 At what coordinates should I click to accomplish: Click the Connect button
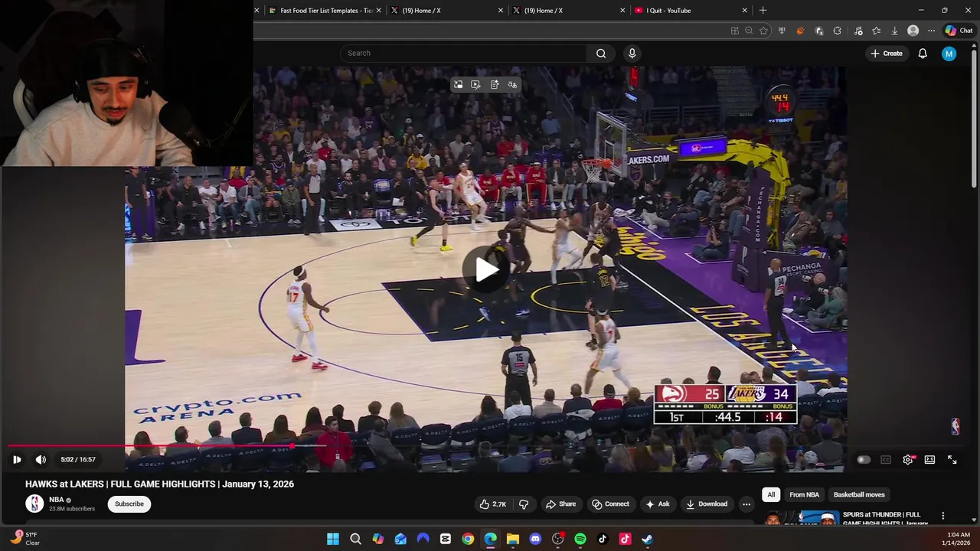click(x=610, y=504)
